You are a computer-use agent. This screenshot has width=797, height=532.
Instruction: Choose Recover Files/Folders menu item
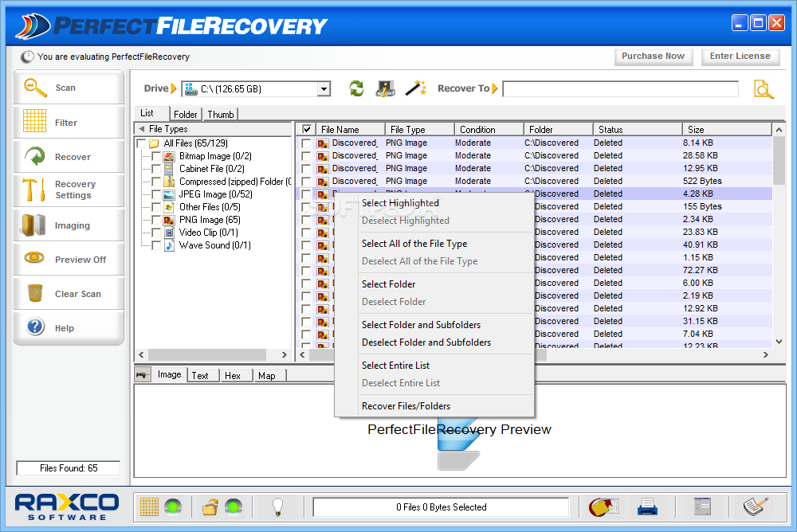406,406
